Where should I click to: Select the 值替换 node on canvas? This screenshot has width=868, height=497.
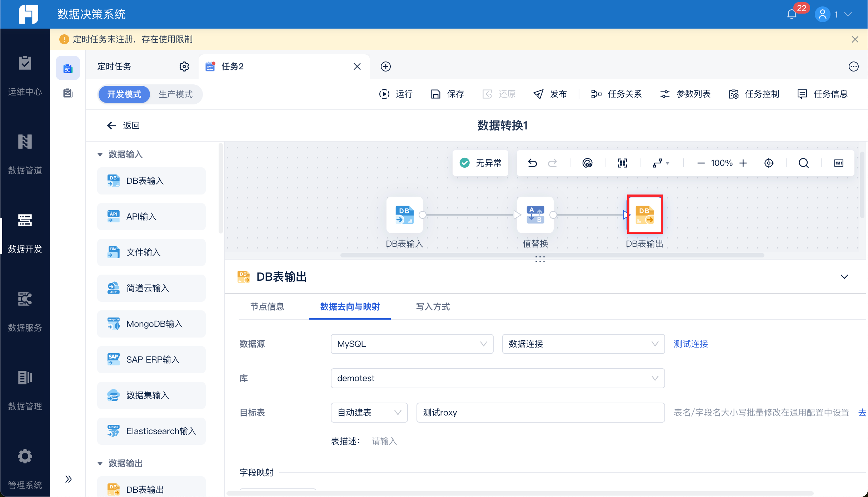click(x=535, y=215)
